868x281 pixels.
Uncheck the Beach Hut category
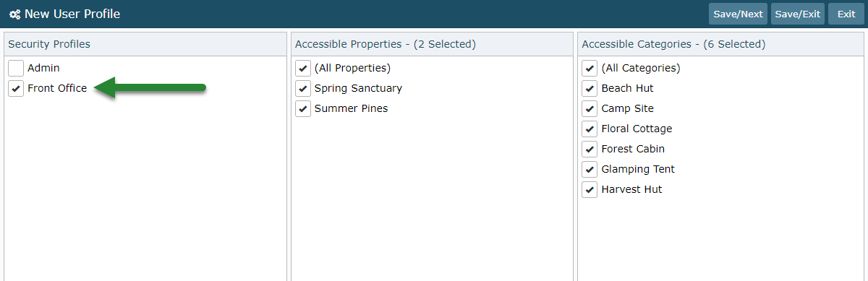click(590, 88)
